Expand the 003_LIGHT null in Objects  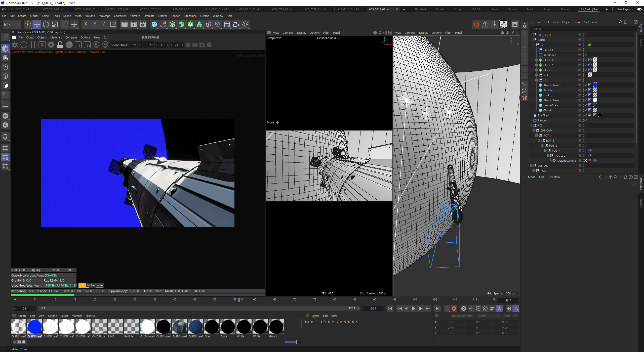coord(531,35)
